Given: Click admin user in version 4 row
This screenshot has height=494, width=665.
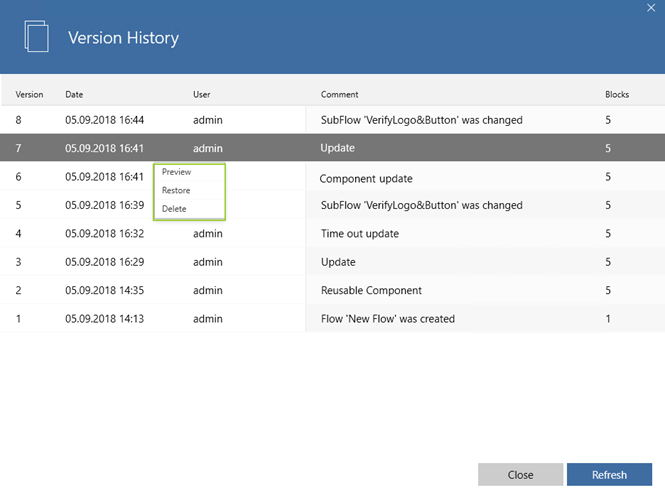Looking at the screenshot, I should 208,234.
